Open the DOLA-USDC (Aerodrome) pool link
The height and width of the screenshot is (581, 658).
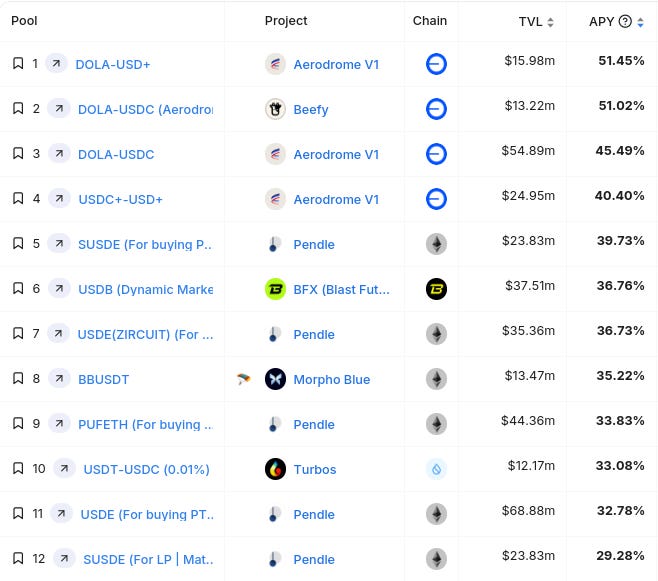[x=145, y=109]
